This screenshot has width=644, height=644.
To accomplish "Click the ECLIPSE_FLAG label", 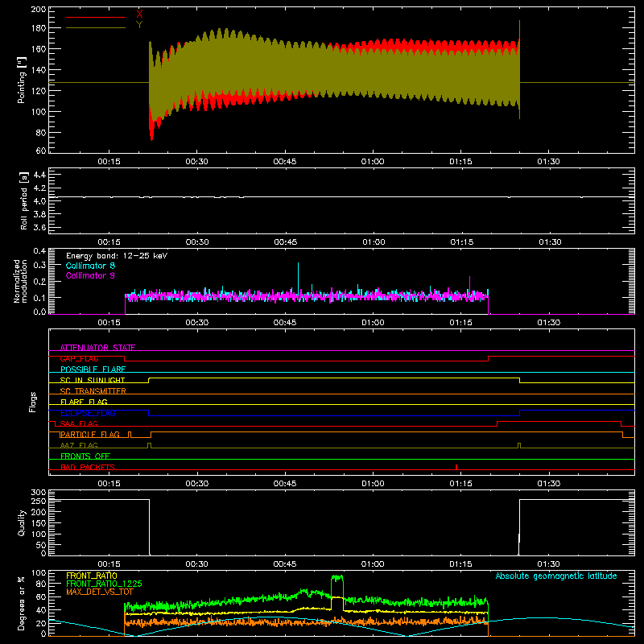I will click(88, 413).
